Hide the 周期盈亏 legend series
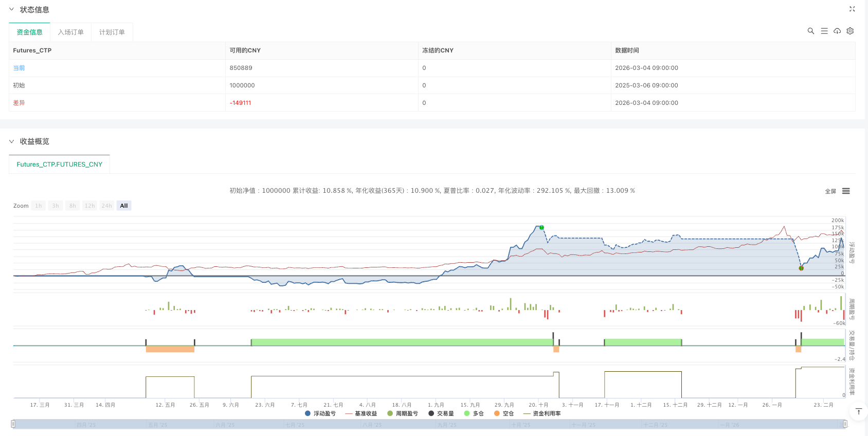This screenshot has height=436, width=868. (403, 413)
